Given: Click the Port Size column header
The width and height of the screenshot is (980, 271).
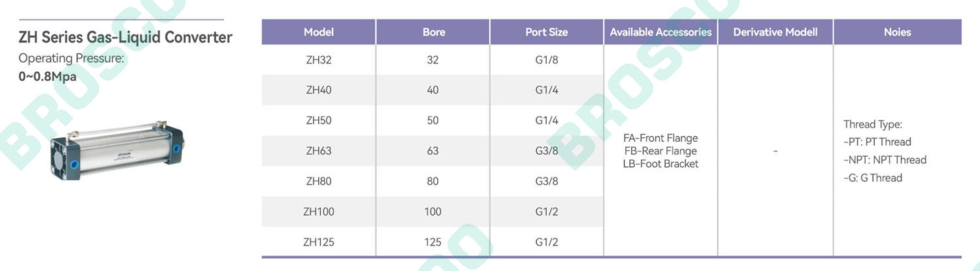Looking at the screenshot, I should click(x=547, y=32).
